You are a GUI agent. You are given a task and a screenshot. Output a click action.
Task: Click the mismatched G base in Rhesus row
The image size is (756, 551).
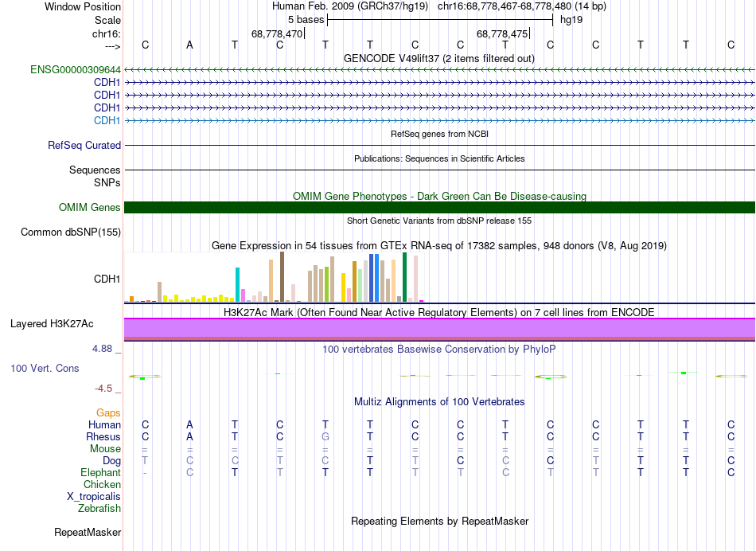click(325, 436)
